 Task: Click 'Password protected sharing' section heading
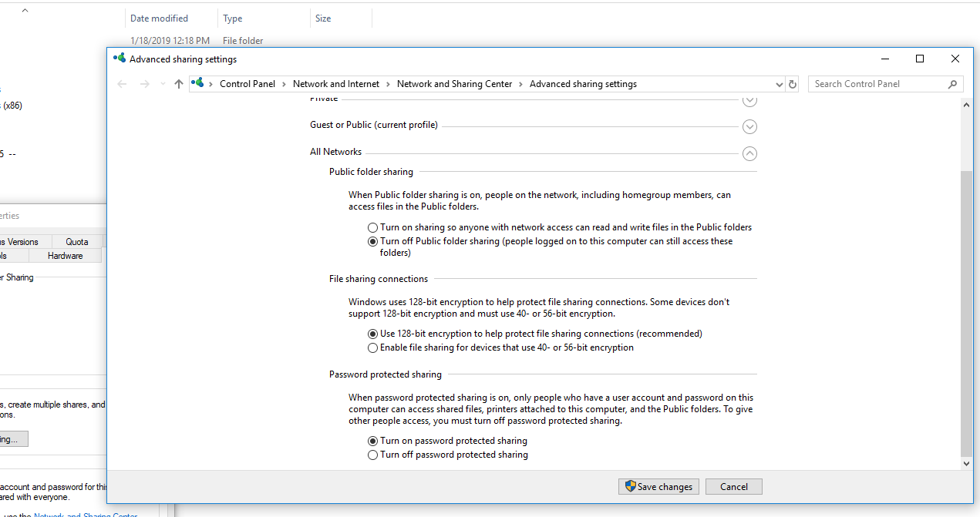coord(386,374)
